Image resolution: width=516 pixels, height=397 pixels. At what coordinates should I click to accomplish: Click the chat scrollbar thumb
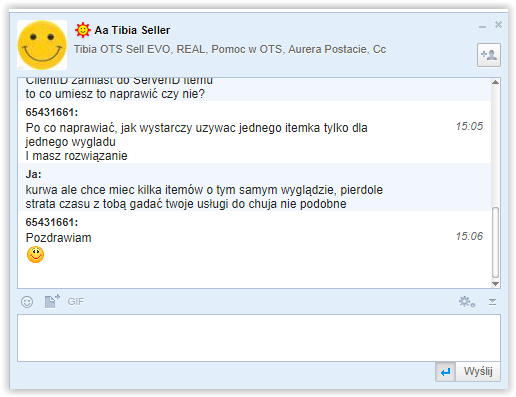pos(495,242)
